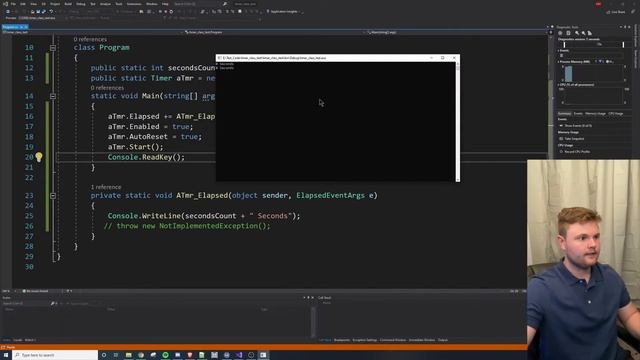Click Diagnostic Tools zoom out icon

click(583, 33)
